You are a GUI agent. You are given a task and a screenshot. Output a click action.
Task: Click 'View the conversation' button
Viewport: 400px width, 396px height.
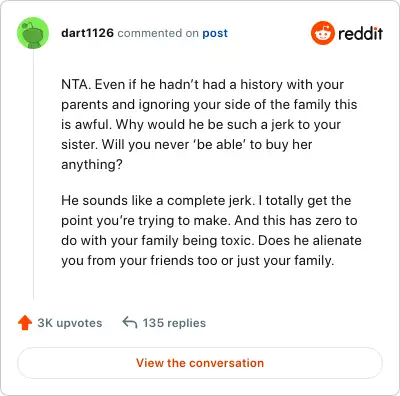point(200,363)
